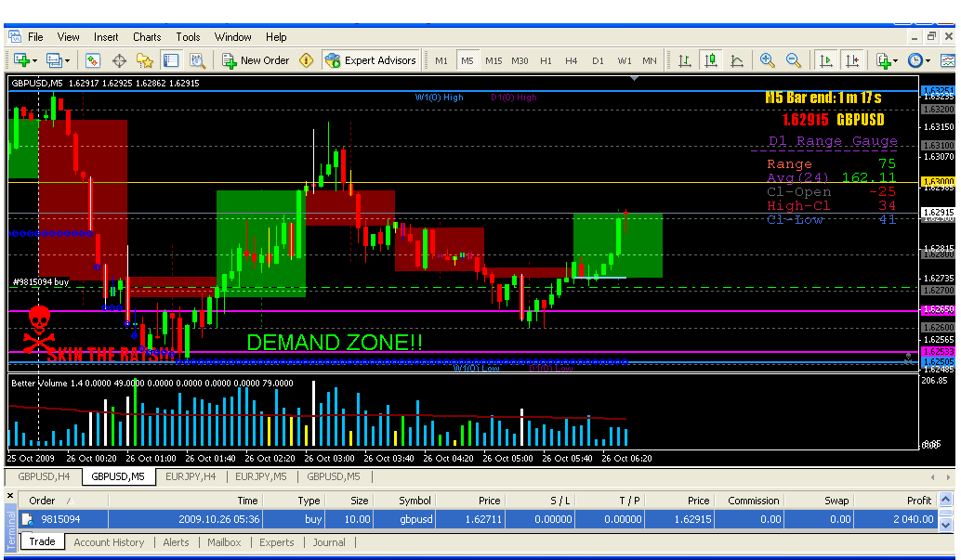Switch chart to line chart view
Image resolution: width=961 pixels, height=560 pixels.
[737, 60]
